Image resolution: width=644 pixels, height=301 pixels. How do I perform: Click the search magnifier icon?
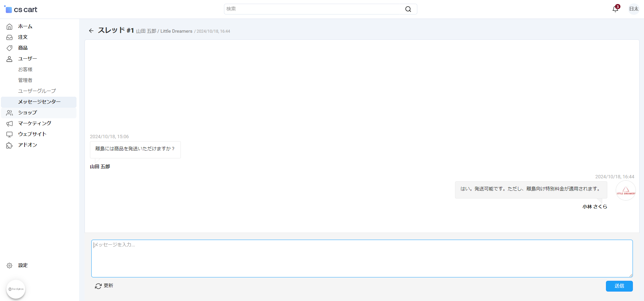coord(408,9)
